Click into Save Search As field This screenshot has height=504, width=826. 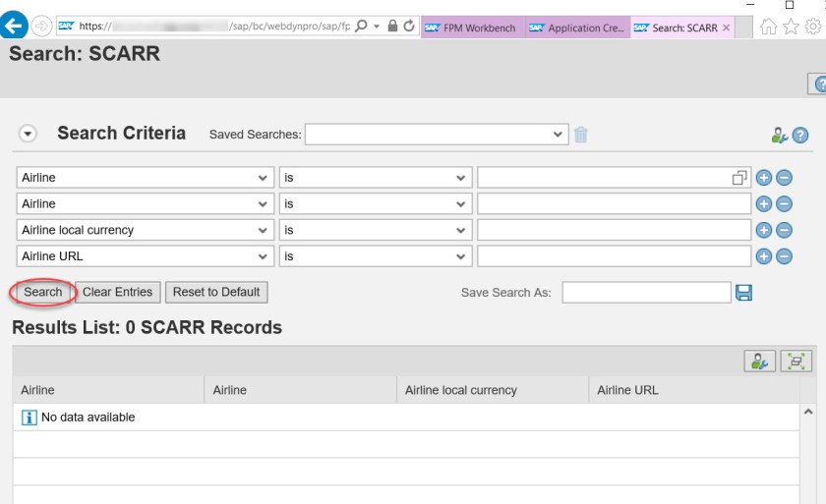(x=646, y=293)
